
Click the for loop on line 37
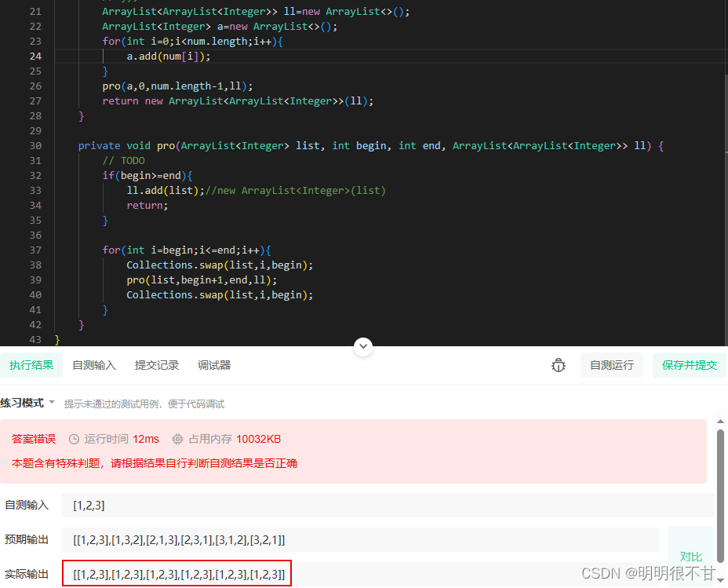click(187, 250)
